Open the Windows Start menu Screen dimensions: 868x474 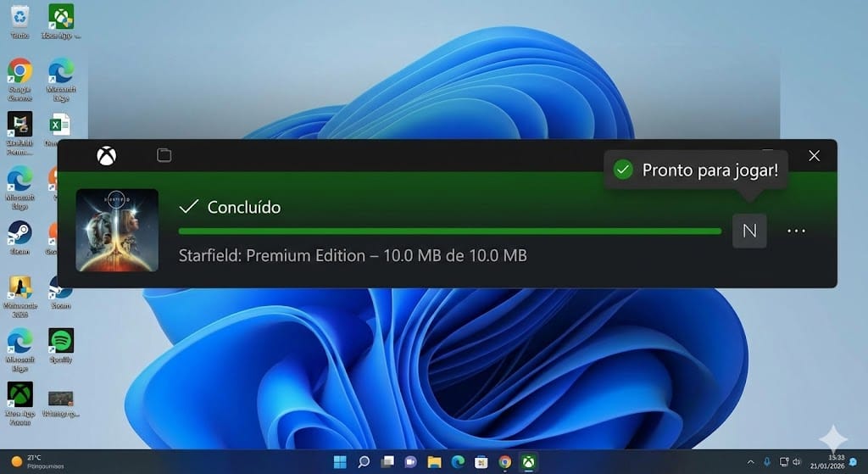click(x=340, y=461)
